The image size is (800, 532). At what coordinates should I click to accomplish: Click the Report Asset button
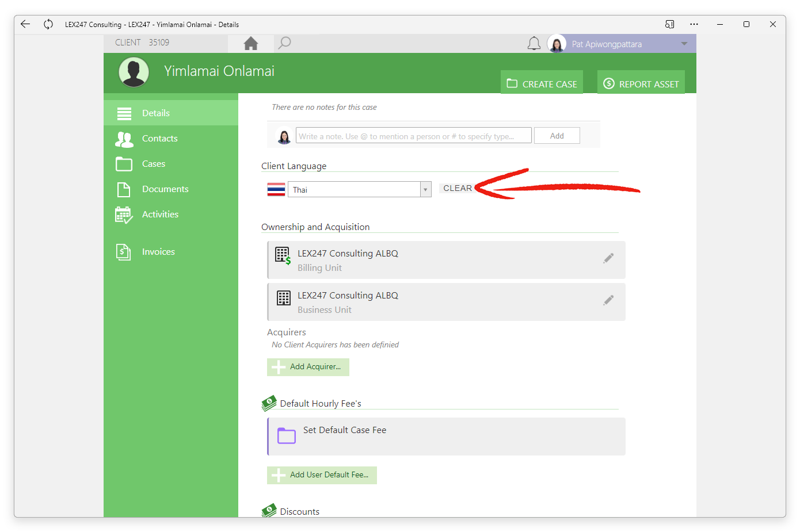[641, 82]
